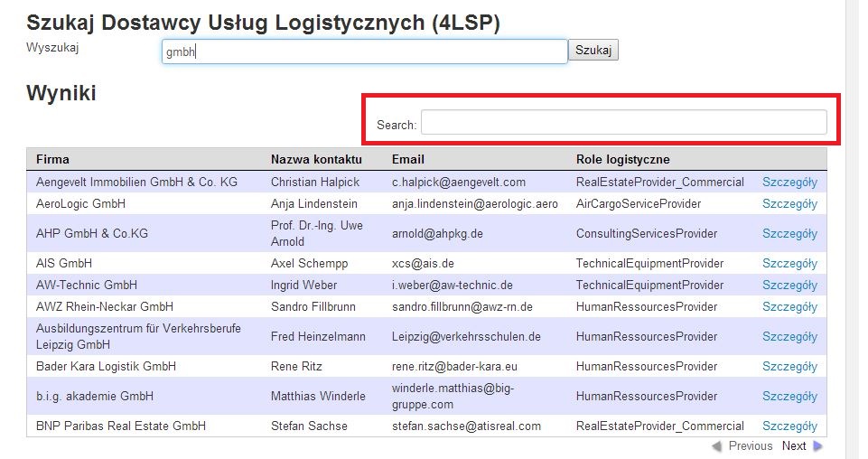
Task: Click contact name Fred Heinzelmann
Action: 318,337
